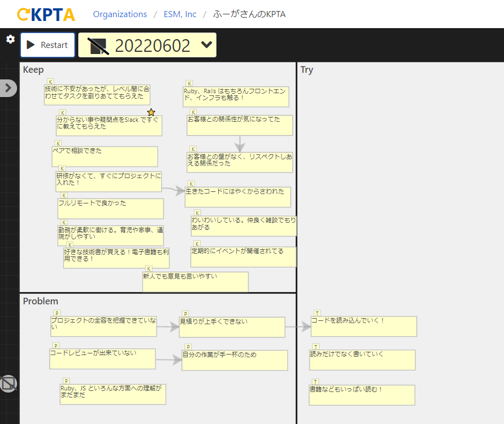Click T tag on 書籍などもいっぱい読む note
Viewport: 504px width, 424px height.
pos(315,382)
